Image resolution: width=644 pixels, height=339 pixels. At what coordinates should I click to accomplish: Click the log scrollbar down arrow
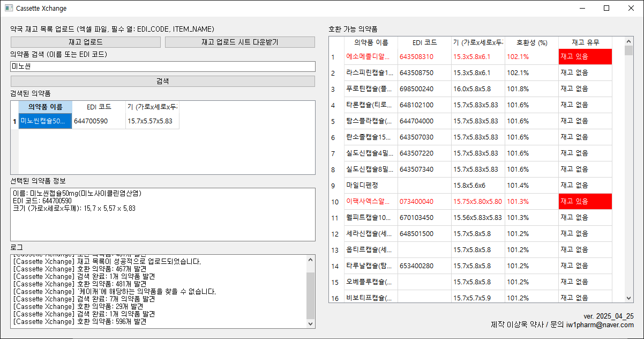click(x=311, y=323)
